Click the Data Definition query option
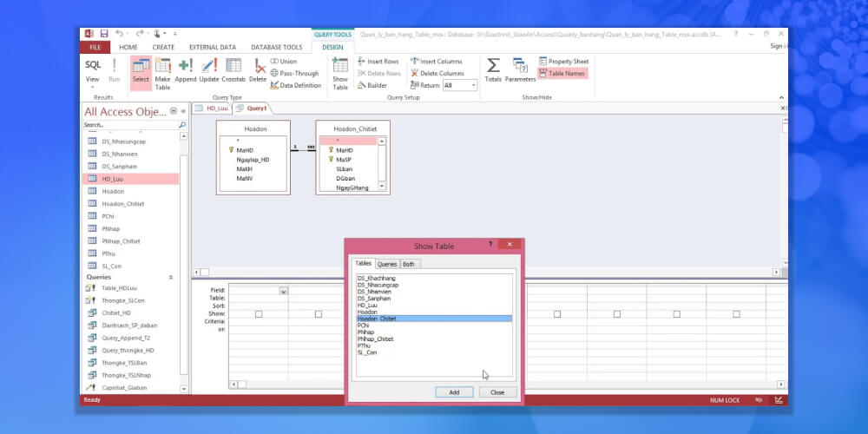The image size is (868, 434). click(x=296, y=85)
